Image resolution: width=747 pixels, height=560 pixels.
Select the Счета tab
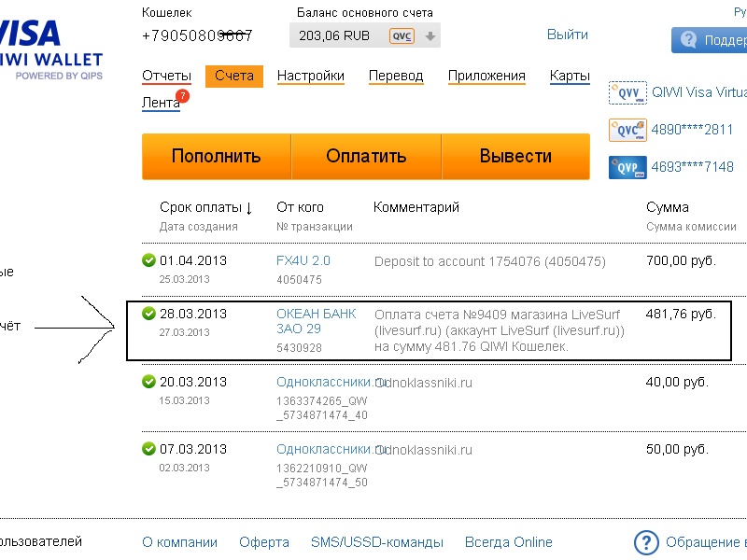point(234,76)
